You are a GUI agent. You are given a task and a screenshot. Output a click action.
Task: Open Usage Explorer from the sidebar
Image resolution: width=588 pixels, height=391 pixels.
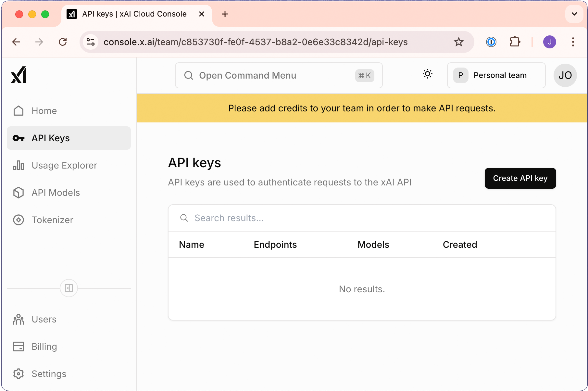69,165
